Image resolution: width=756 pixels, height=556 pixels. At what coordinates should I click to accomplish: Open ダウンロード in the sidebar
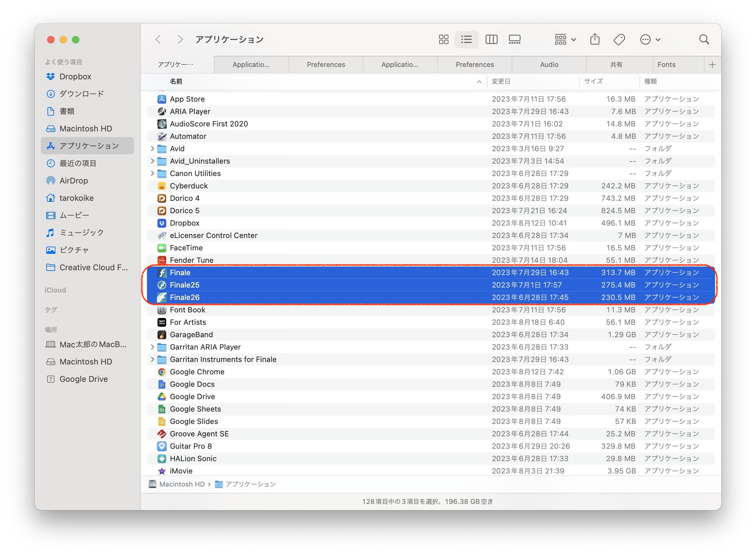[87, 94]
